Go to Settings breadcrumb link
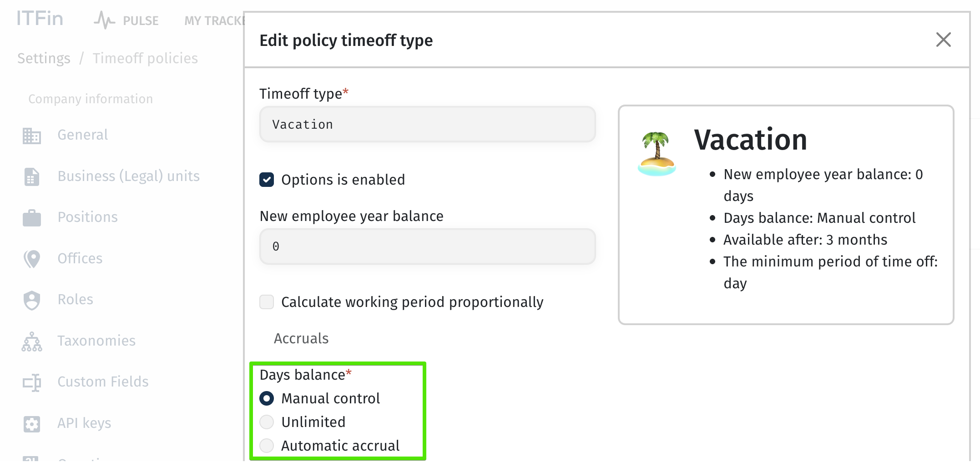980x462 pixels. click(x=44, y=58)
